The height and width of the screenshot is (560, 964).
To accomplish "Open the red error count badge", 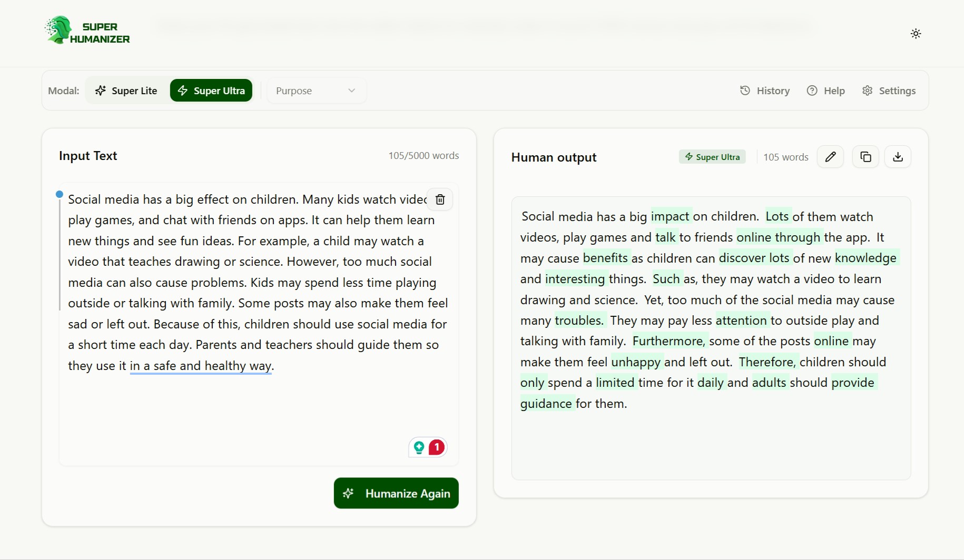I will click(436, 447).
